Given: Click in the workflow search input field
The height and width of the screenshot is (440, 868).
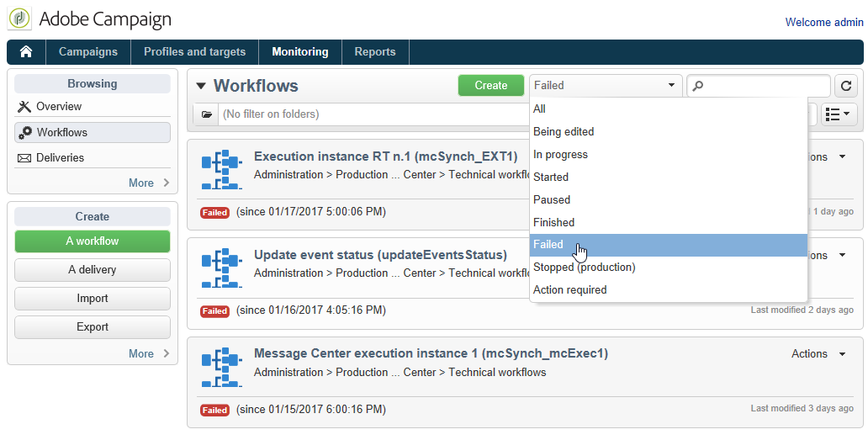Looking at the screenshot, I should pyautogui.click(x=759, y=86).
